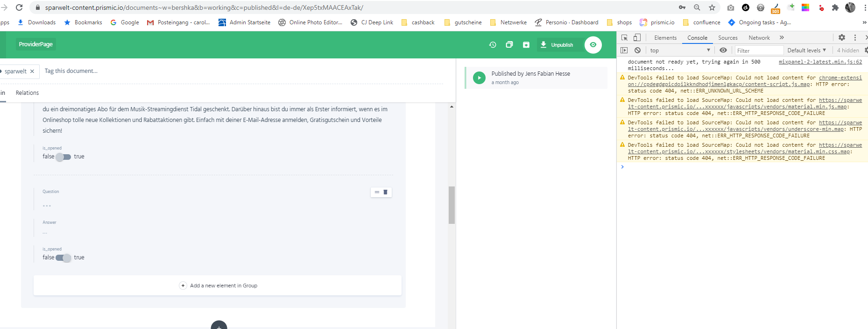Open the underscore-min.map link

tap(745, 126)
